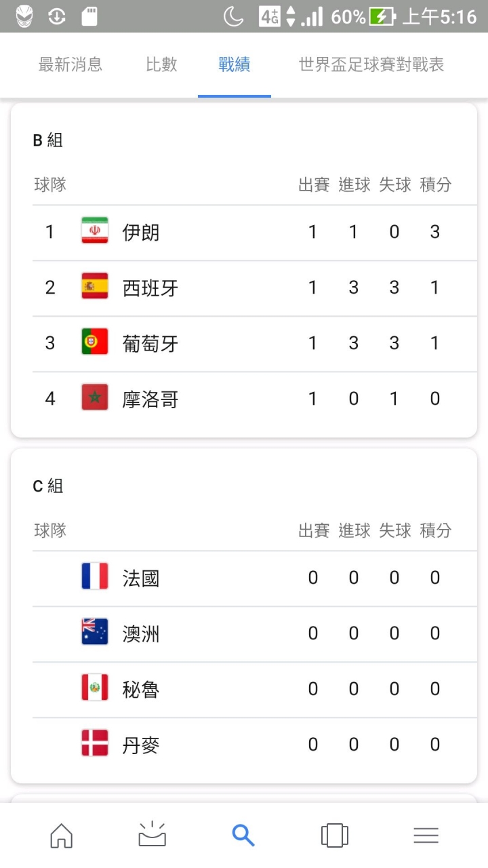The image size is (488, 868).
Task: Tap the blue search magnifier icon
Action: 243,835
